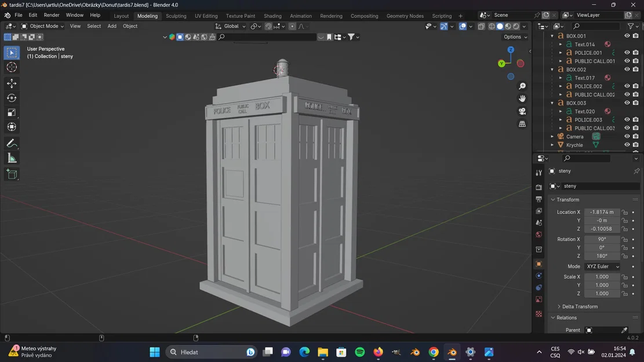Image resolution: width=644 pixels, height=362 pixels.
Task: Switch to the Sculpting workspace tab
Action: tap(176, 16)
